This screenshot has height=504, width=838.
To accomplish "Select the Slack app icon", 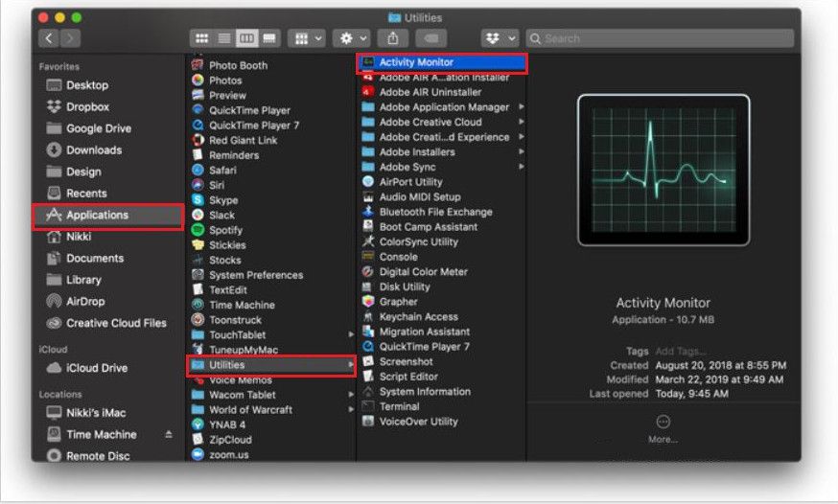I will [x=198, y=216].
